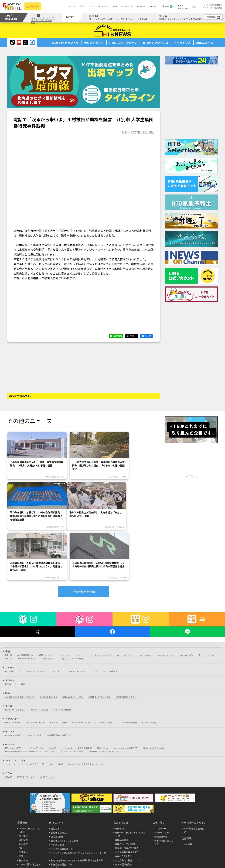Viewport: 225px width, 868px height.
Task: Select HTBセレクションズ in the blue nav
Action: click(156, 43)
